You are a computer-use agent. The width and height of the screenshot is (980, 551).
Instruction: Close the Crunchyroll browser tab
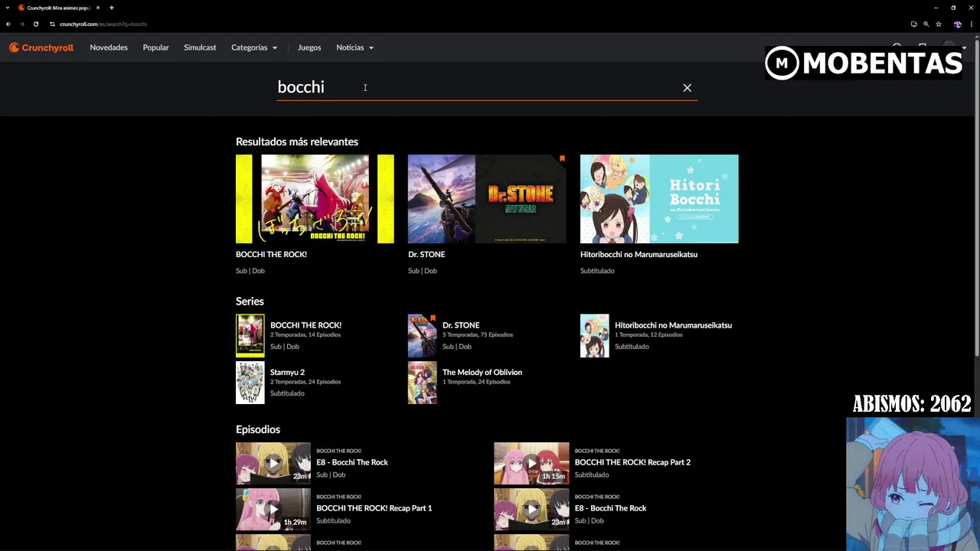pos(97,8)
